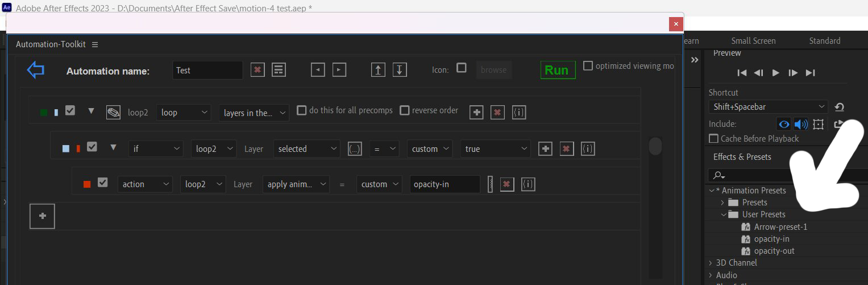Toggle the loop row enable checkbox
Viewport: 868px width, 285px height.
pyautogui.click(x=70, y=111)
